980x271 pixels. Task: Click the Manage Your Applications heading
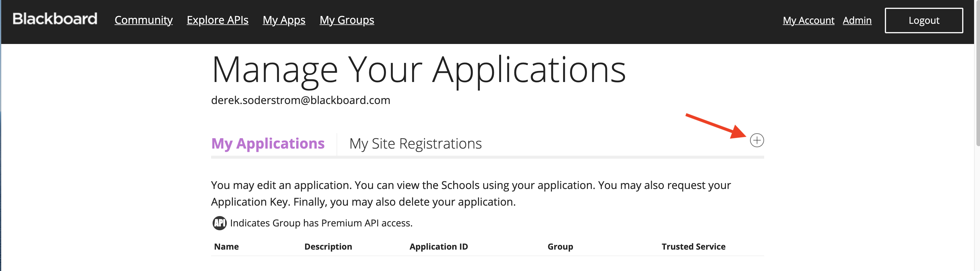click(418, 70)
